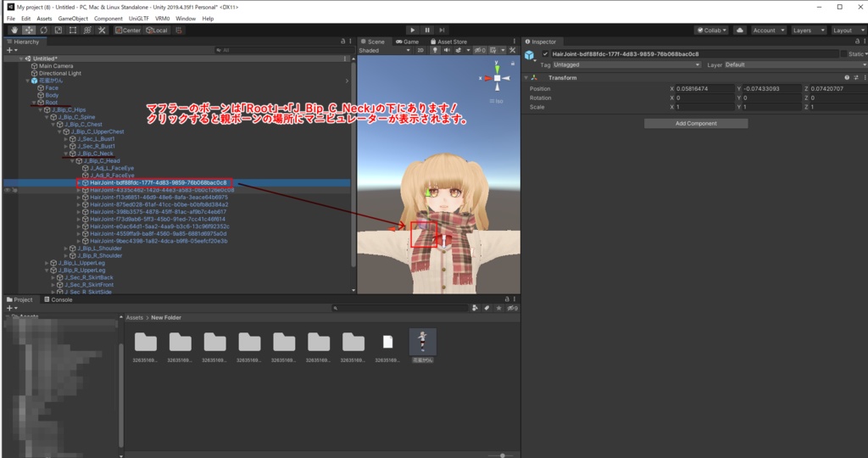
Task: Click the Play button
Action: point(413,30)
